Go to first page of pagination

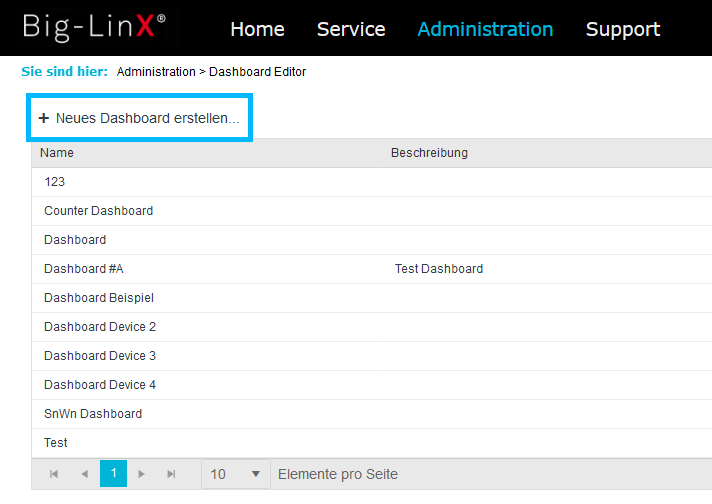[54, 474]
